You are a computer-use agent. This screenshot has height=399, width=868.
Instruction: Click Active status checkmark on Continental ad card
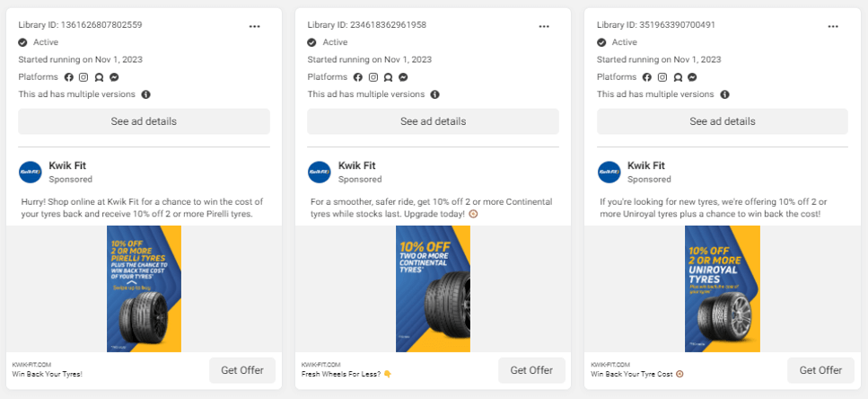(311, 42)
